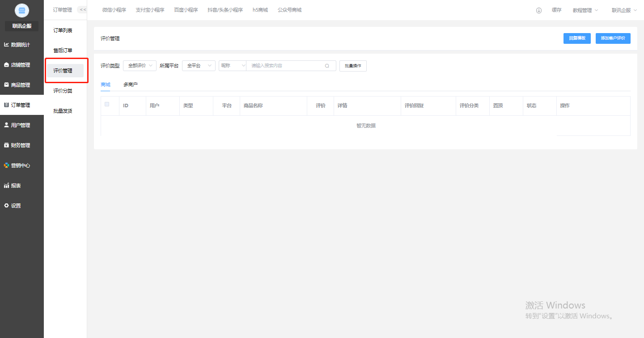Open the 全平台 platform dropdown
644x338 pixels.
(199, 66)
